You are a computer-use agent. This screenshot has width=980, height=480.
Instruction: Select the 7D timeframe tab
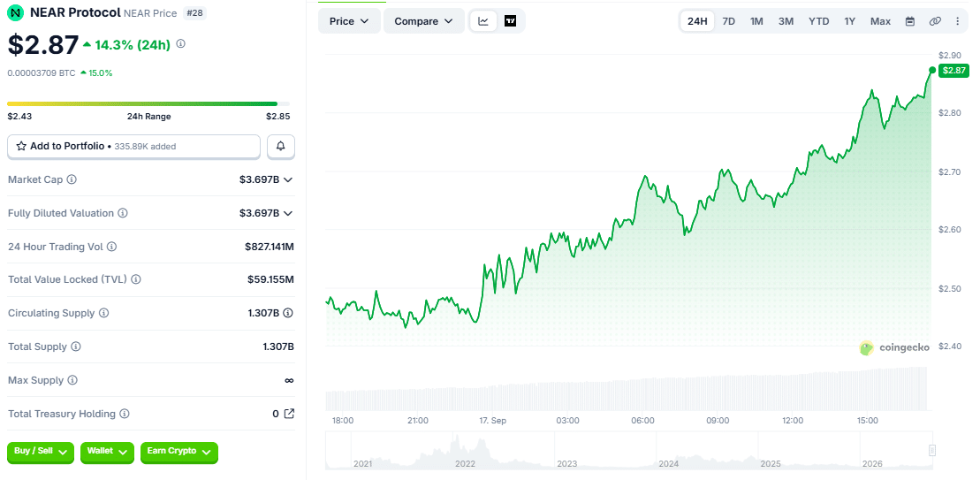pyautogui.click(x=729, y=21)
